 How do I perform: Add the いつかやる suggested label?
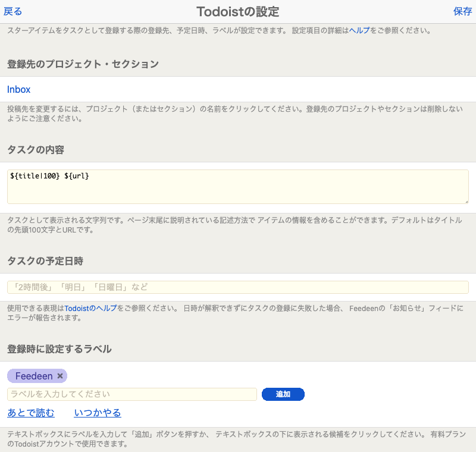tap(98, 412)
